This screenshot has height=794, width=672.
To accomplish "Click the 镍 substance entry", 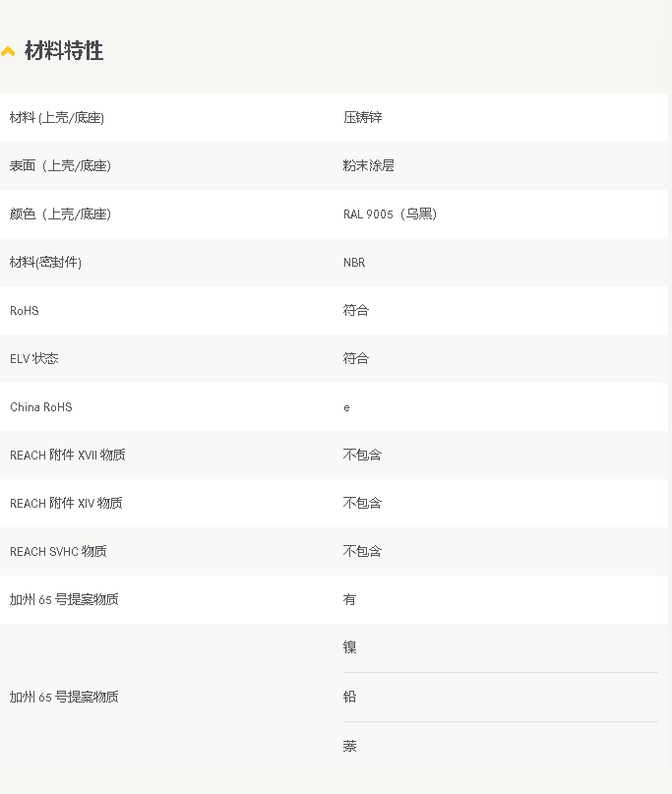I will [349, 647].
